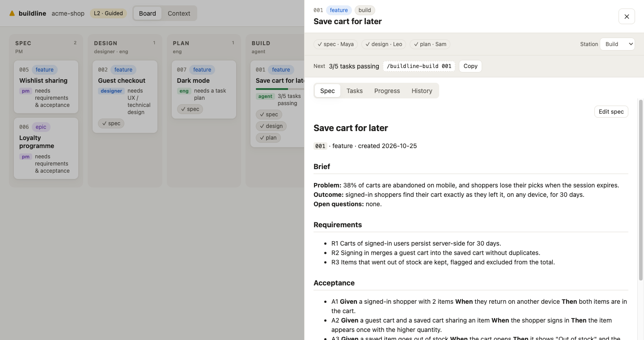Image resolution: width=644 pixels, height=340 pixels.
Task: Click the eng badge on Dark mode card
Action: tap(184, 91)
